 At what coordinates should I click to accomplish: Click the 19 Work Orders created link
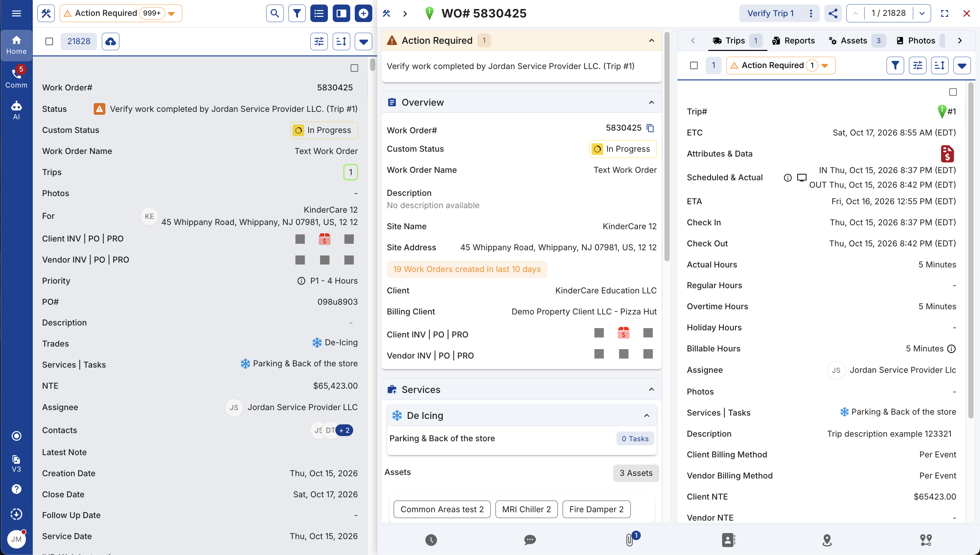click(x=467, y=269)
